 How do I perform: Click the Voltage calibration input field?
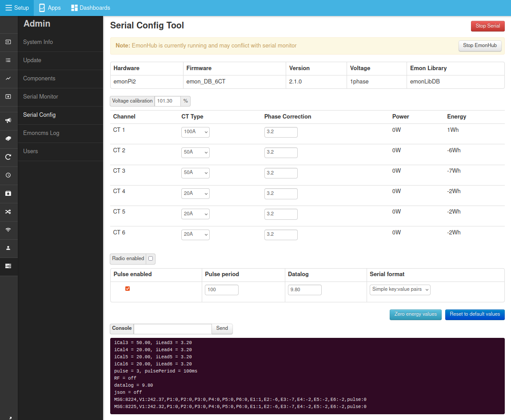(168, 101)
